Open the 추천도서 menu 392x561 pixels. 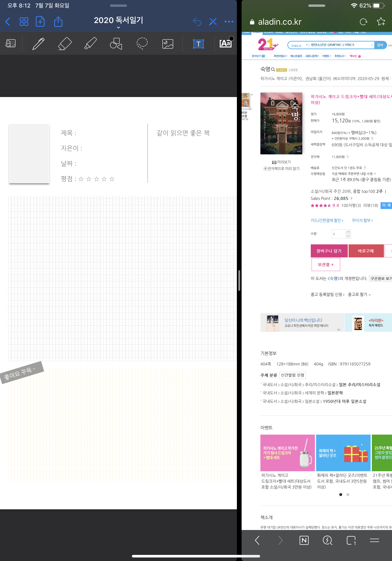pyautogui.click(x=340, y=56)
